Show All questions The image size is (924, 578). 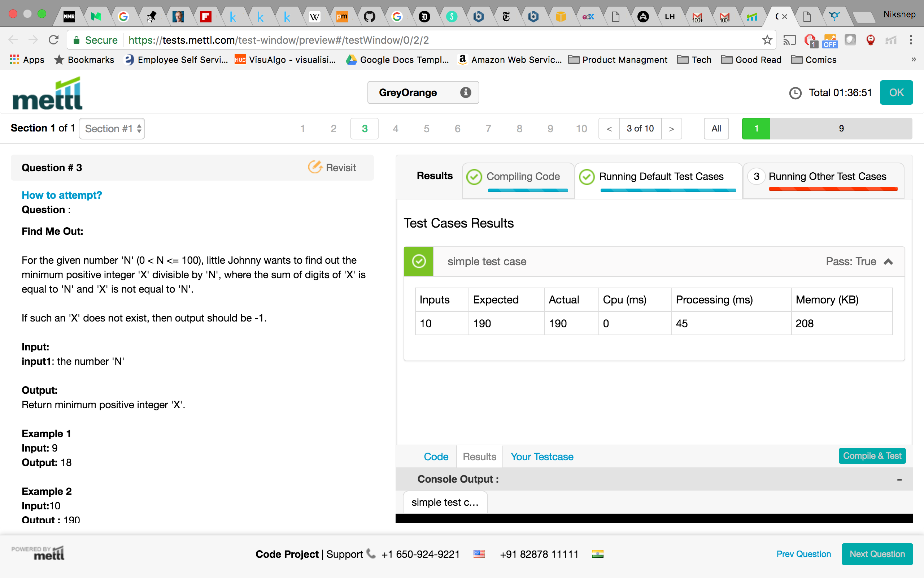(x=716, y=129)
